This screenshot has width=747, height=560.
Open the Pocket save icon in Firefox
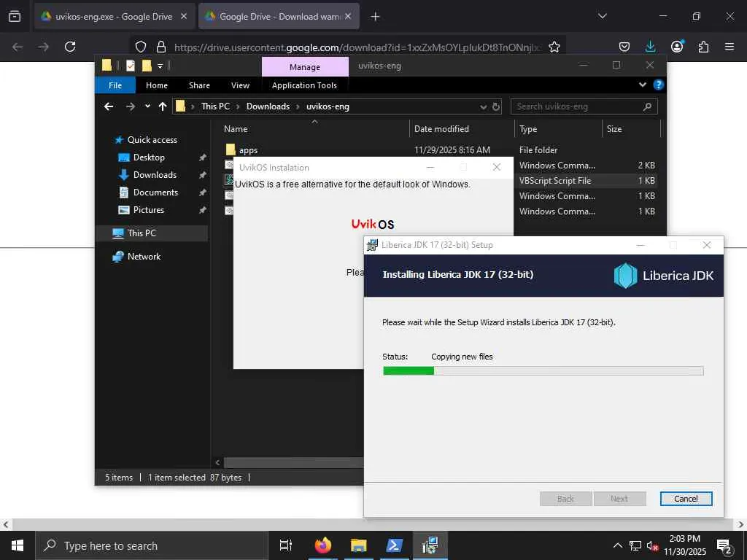tap(624, 47)
